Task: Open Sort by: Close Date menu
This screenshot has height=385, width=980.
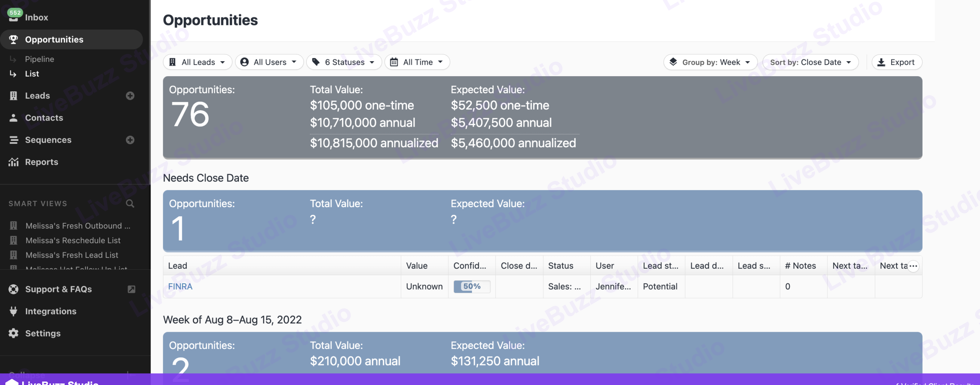Action: pyautogui.click(x=810, y=62)
